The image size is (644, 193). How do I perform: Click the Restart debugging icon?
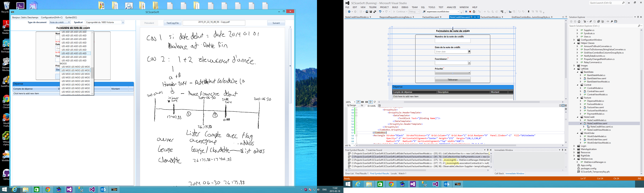(x=474, y=12)
